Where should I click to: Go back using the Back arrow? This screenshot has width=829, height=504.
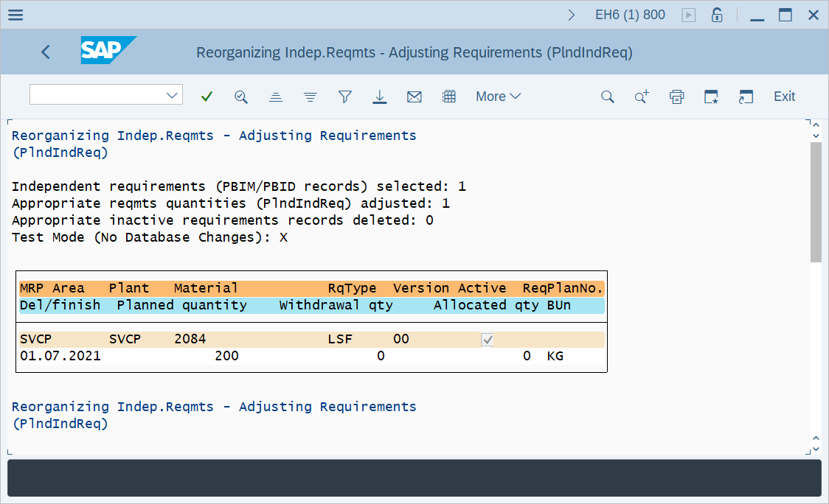click(46, 52)
